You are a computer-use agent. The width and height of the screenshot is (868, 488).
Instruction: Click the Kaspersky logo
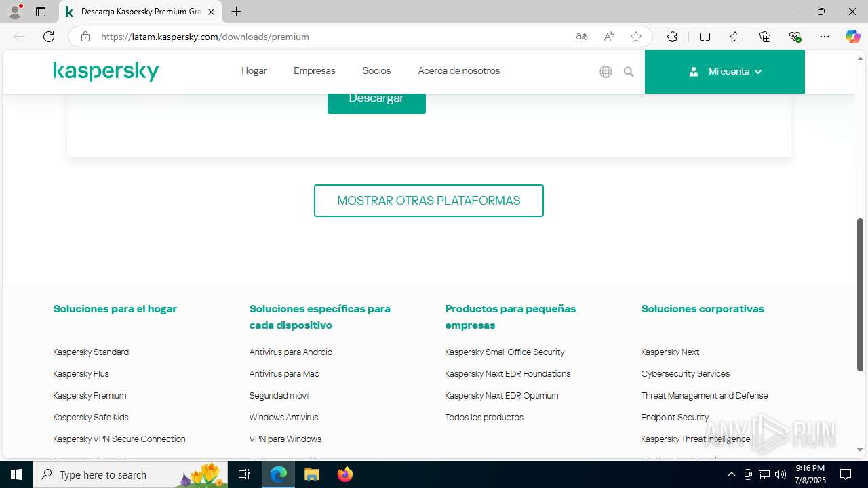[106, 71]
